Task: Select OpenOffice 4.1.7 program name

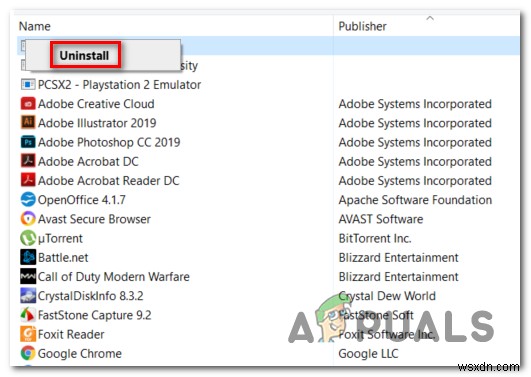Action: click(82, 200)
